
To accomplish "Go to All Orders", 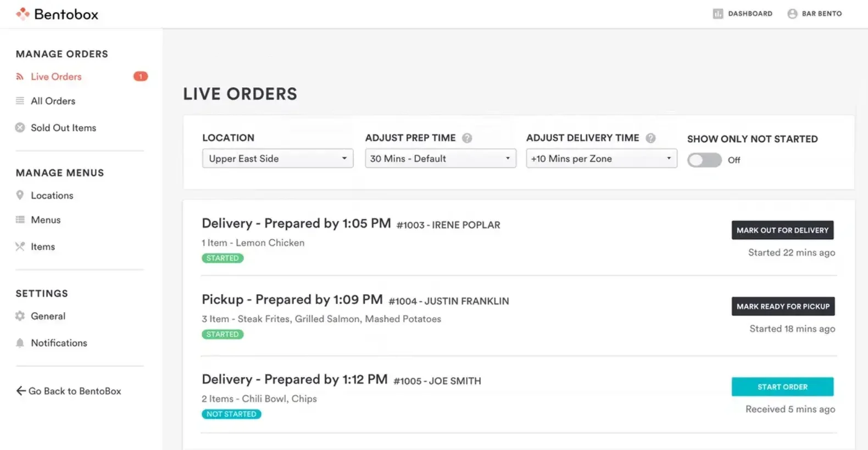I will click(53, 101).
